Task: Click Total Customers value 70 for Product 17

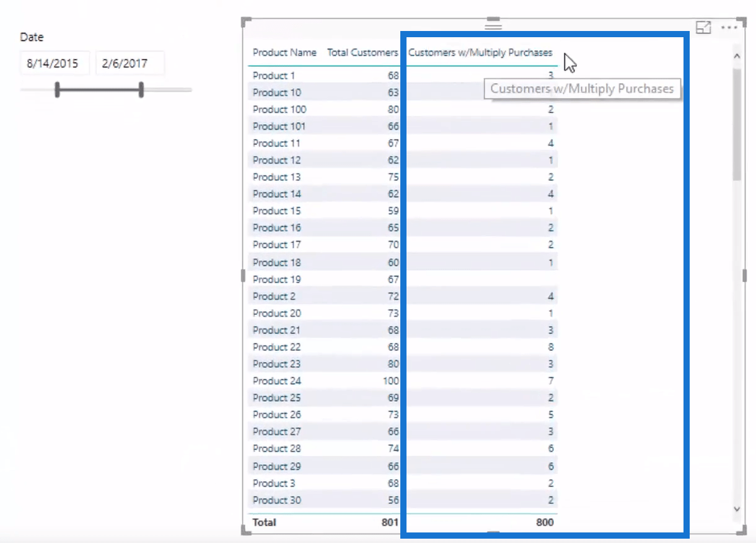Action: click(393, 245)
